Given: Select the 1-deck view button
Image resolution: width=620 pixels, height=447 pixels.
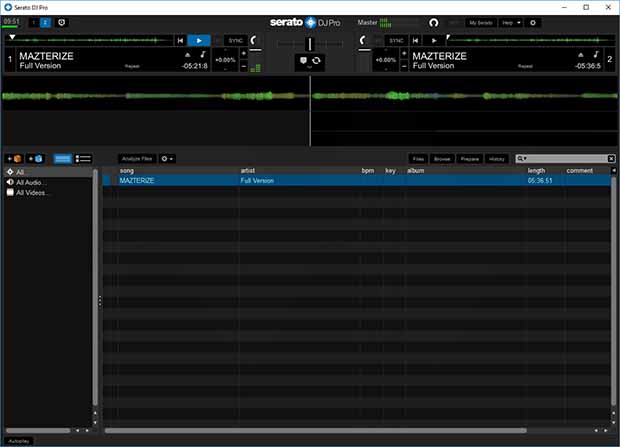Looking at the screenshot, I should point(34,23).
